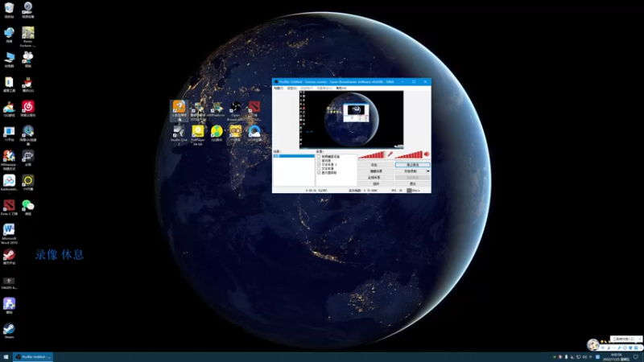
Task: Launch the blue Steam shortcut at bottom
Action: pos(9,331)
